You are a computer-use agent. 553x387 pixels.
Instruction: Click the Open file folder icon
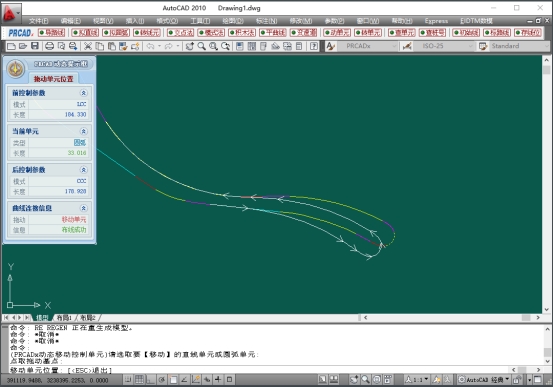[23, 46]
